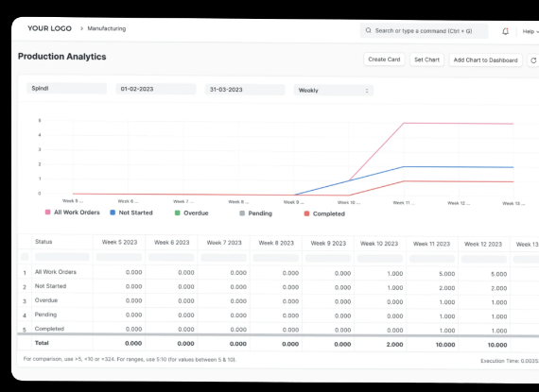Image resolution: width=539 pixels, height=392 pixels.
Task: Click the Set Chart button
Action: pos(426,60)
